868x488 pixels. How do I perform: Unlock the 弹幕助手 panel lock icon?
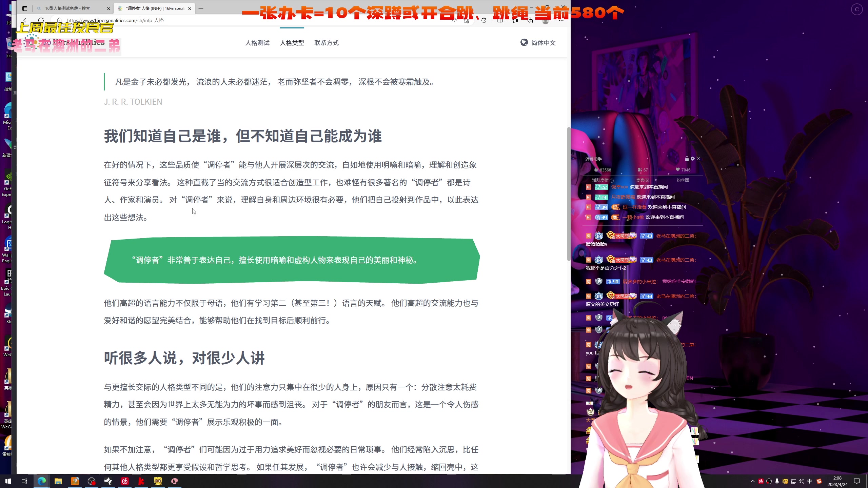point(687,159)
